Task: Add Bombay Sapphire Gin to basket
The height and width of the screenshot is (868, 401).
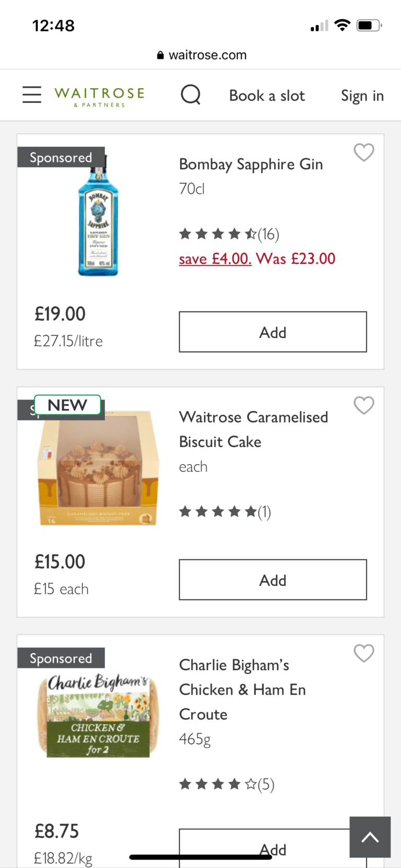Action: (x=273, y=332)
